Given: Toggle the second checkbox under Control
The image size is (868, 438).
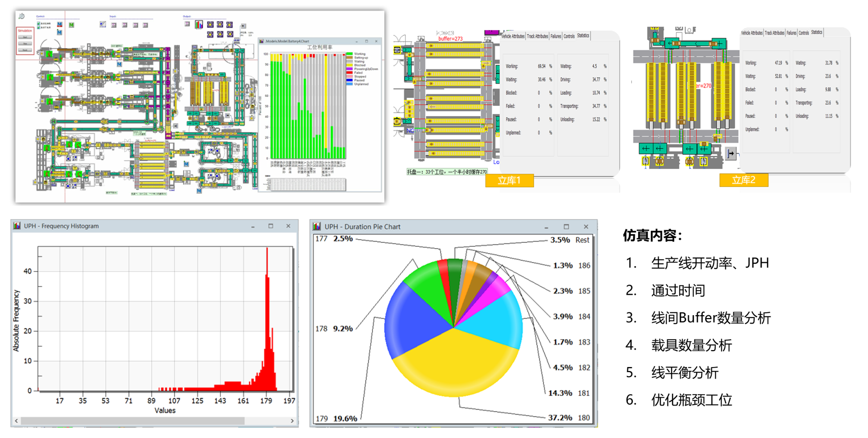Looking at the screenshot, I should pyautogui.click(x=38, y=27).
